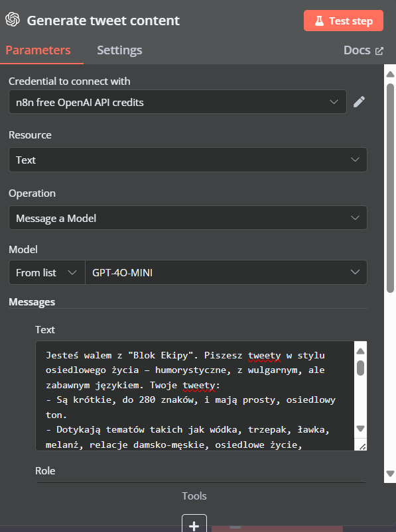Viewport: 396px width, 532px height.
Task: Click the panel scrollbar up arrow
Action: click(390, 74)
